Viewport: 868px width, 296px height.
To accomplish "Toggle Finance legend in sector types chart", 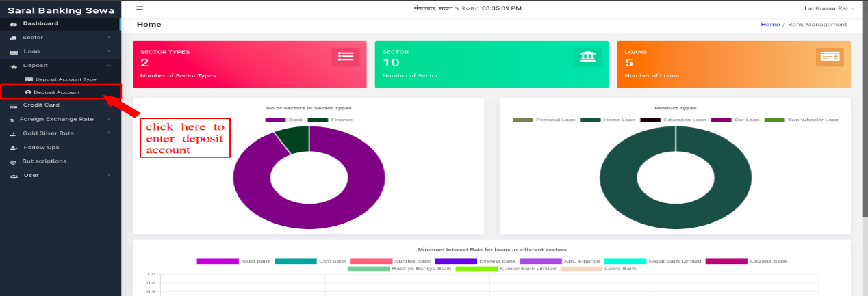I will click(331, 120).
